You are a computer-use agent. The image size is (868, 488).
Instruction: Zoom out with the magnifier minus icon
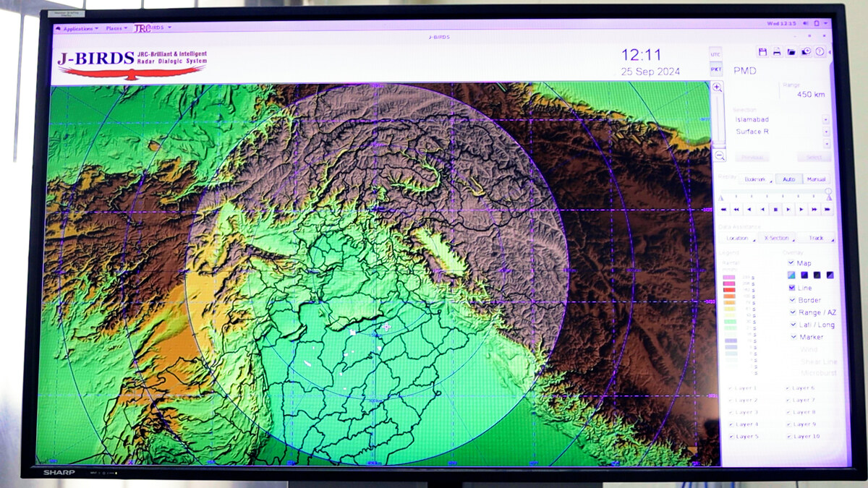click(x=719, y=155)
